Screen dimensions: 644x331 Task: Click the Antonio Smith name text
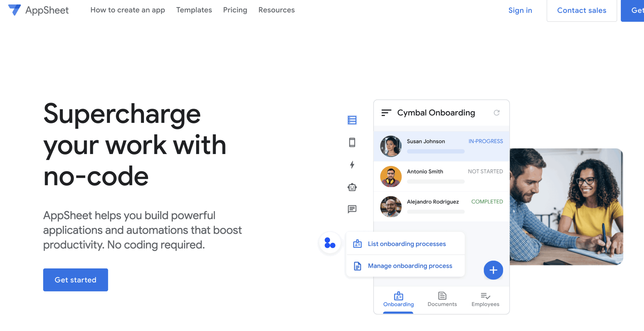pyautogui.click(x=425, y=171)
